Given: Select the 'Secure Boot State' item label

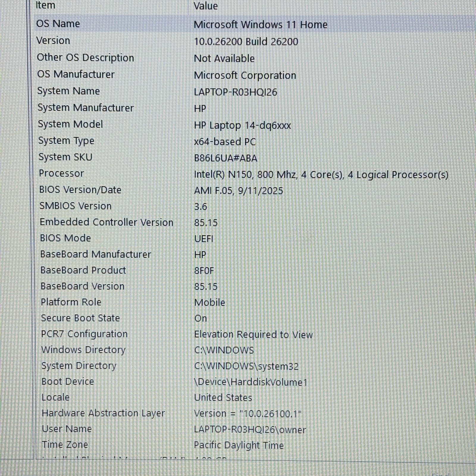Looking at the screenshot, I should click(81, 318).
